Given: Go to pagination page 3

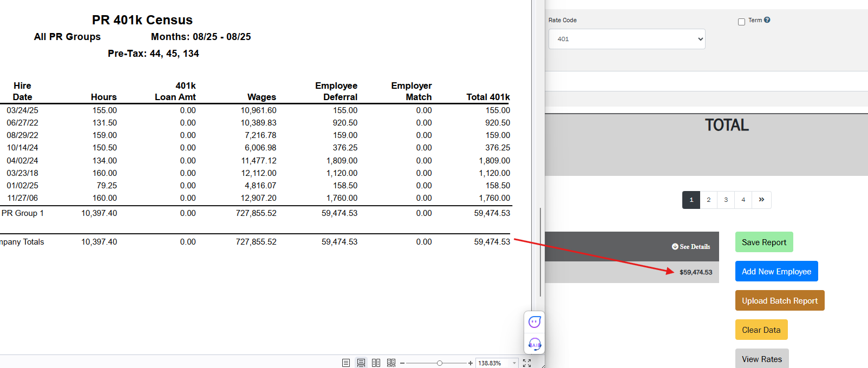Looking at the screenshot, I should [726, 200].
